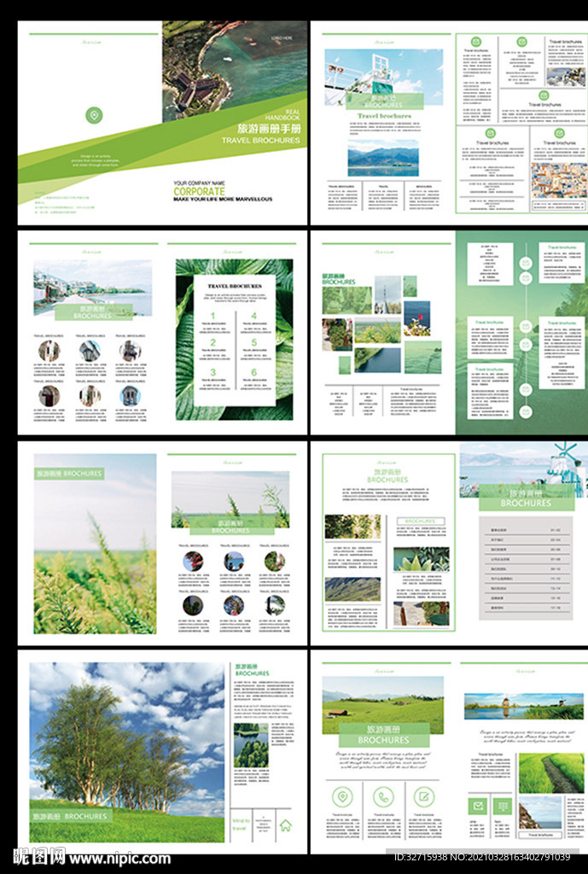This screenshot has width=588, height=874.
Task: Click the number 6 on the leaf page
Action: coord(253,372)
